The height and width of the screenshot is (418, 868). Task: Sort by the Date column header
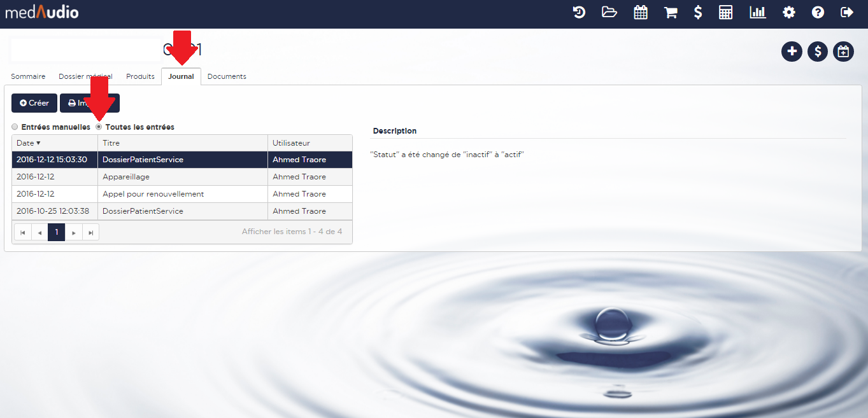(29, 143)
